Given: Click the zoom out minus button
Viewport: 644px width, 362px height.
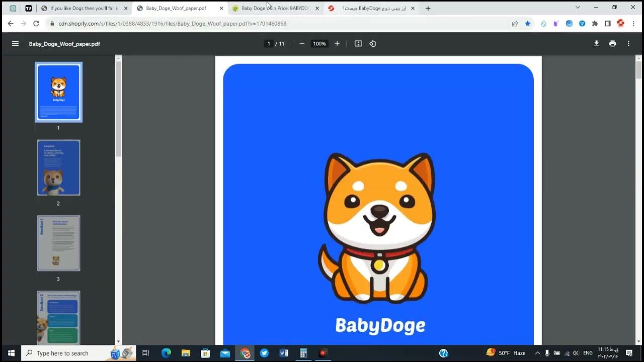Looking at the screenshot, I should pyautogui.click(x=302, y=44).
